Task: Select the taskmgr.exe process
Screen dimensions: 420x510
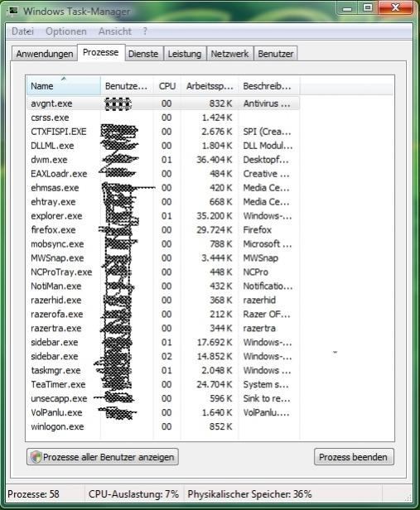Action: tap(163, 370)
